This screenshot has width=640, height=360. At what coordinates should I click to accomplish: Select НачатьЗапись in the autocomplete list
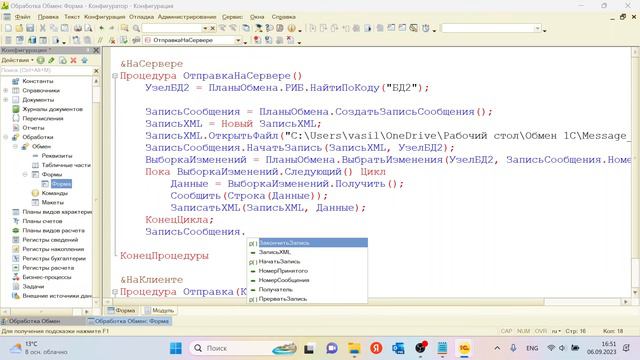308,262
